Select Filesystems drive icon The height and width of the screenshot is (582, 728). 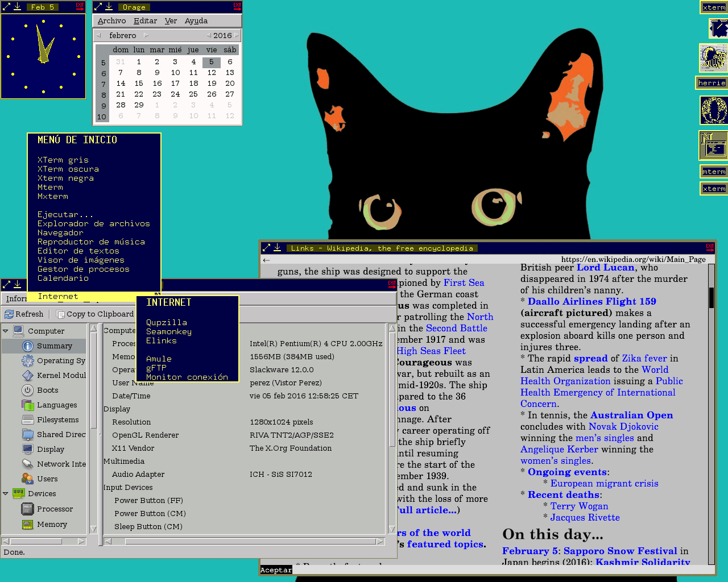(x=28, y=419)
